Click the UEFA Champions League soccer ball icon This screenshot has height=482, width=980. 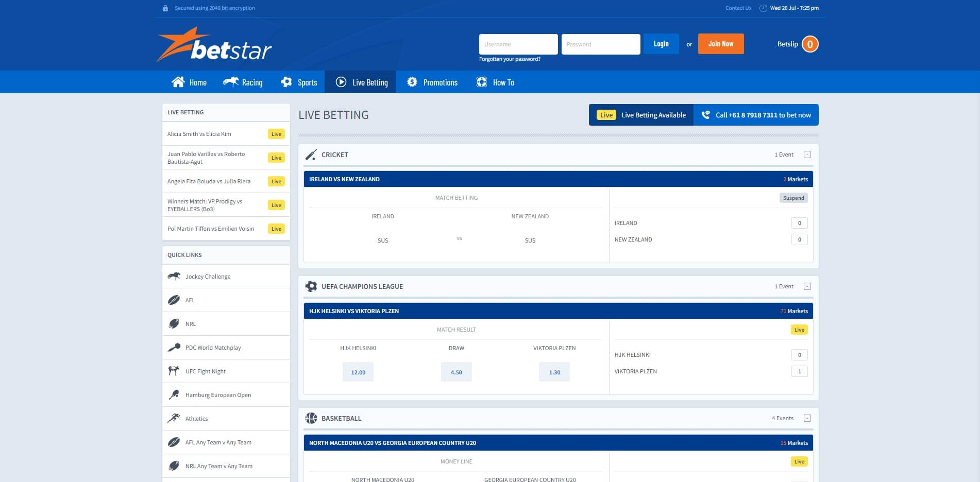pos(311,286)
